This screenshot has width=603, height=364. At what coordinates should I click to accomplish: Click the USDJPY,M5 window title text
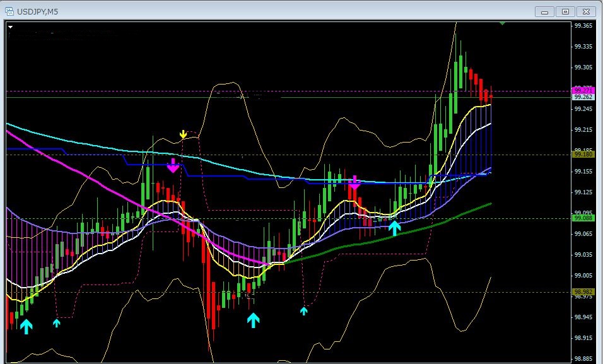coord(37,12)
